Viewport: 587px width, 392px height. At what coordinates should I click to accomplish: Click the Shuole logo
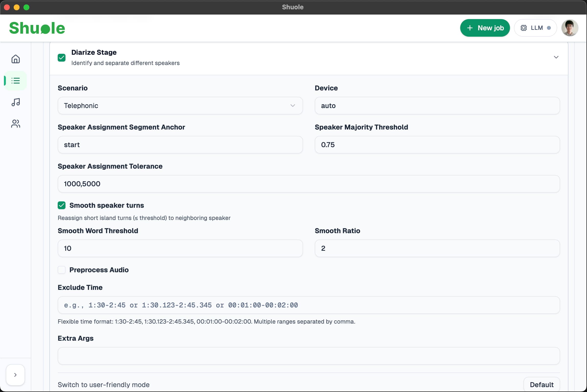37,28
